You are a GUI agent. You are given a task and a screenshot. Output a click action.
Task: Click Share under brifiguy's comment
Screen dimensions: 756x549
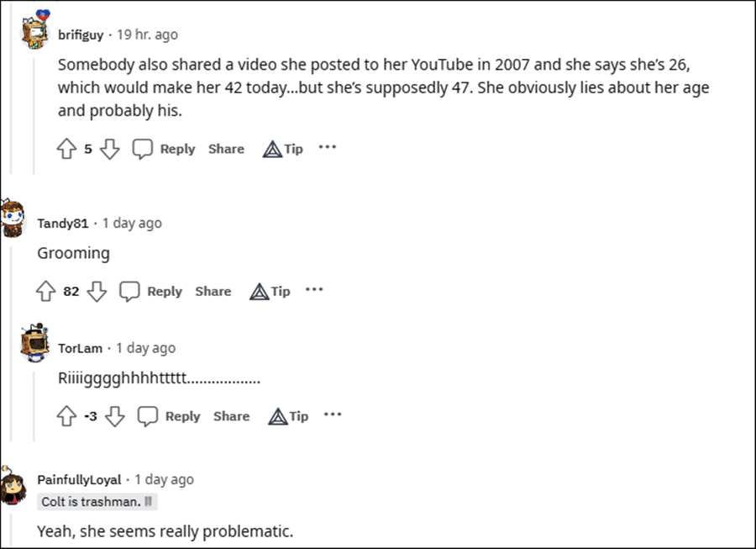[226, 148]
